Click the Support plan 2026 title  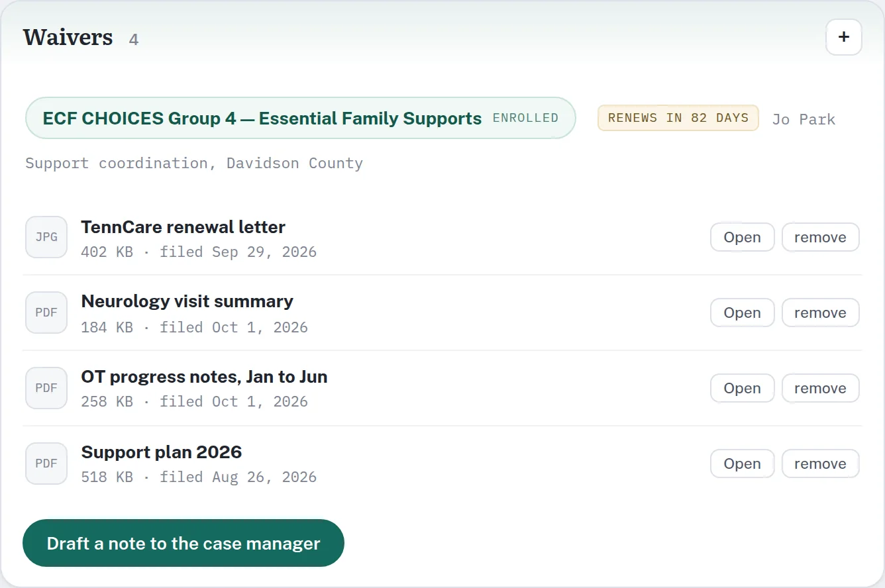pos(162,452)
